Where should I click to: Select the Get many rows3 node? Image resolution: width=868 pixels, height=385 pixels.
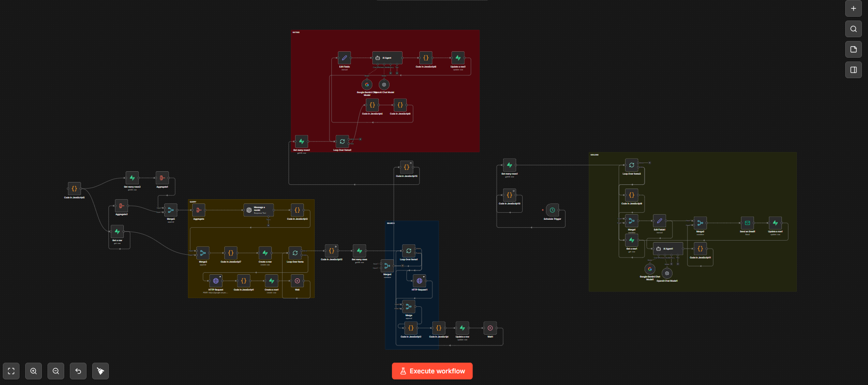click(132, 178)
